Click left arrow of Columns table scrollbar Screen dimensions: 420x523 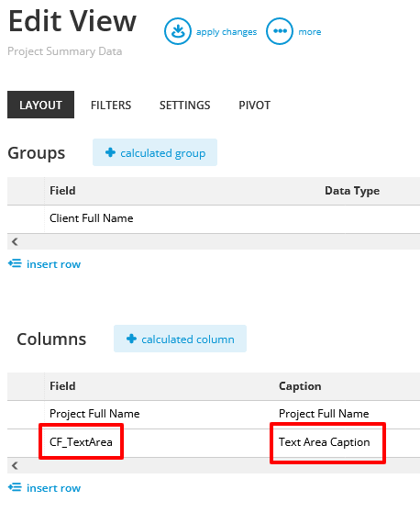(15, 465)
